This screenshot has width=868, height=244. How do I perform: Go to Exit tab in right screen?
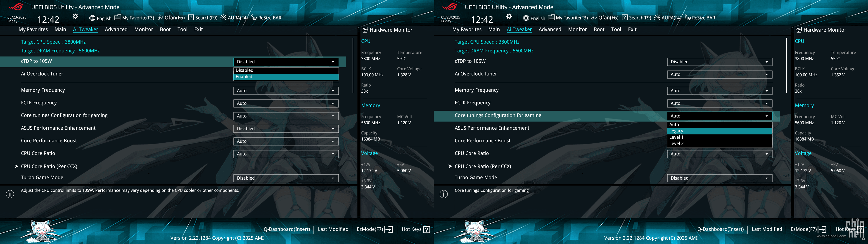pos(632,29)
